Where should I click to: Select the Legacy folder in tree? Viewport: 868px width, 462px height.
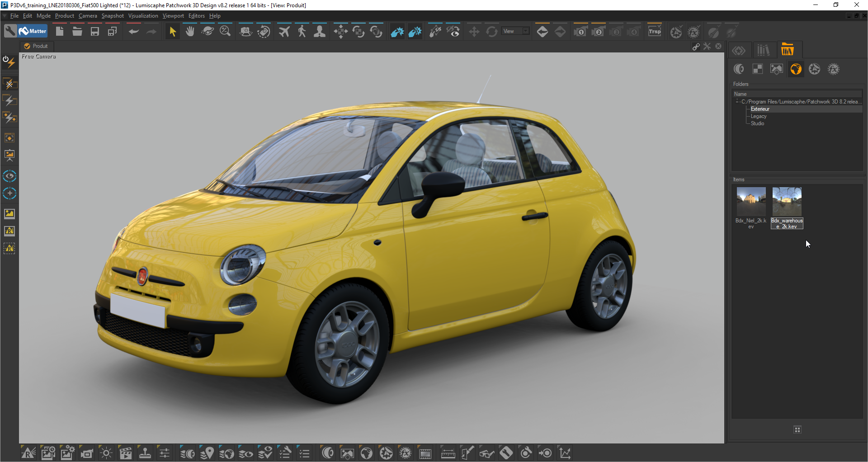[758, 116]
